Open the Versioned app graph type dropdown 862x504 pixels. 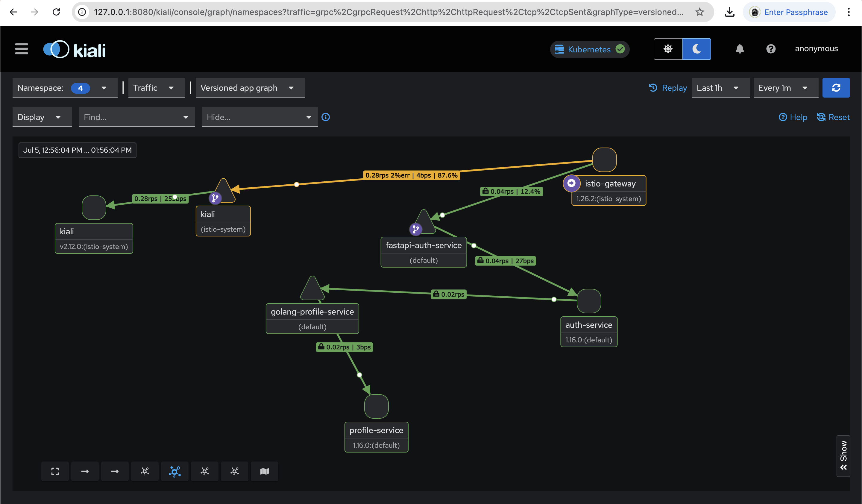[250, 88]
